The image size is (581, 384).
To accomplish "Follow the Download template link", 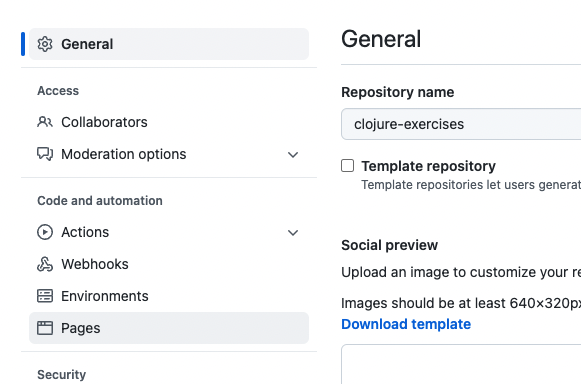I will [406, 324].
